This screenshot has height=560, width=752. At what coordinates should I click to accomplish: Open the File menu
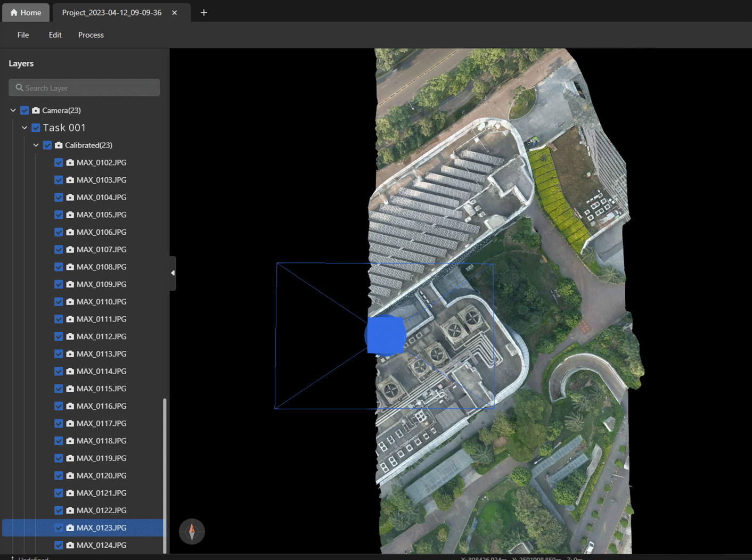23,35
